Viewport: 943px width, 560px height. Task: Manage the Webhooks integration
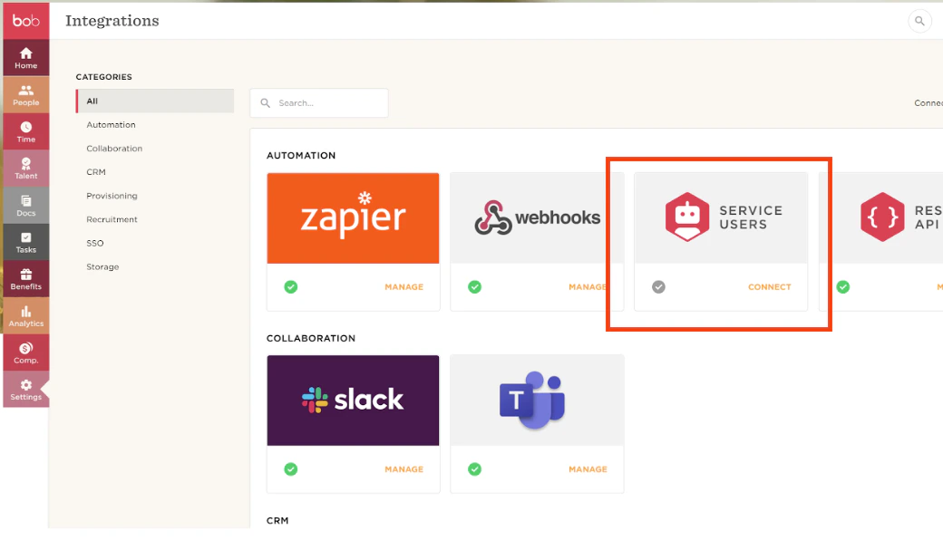click(588, 287)
